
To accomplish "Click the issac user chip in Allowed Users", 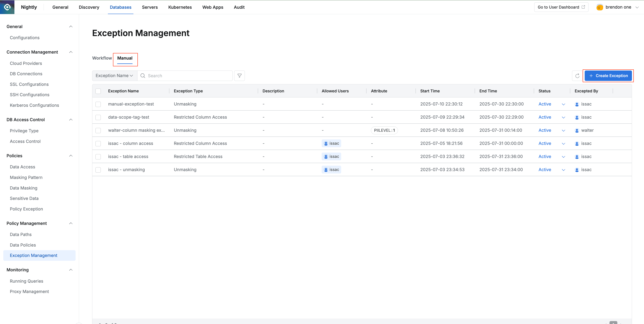I will tap(331, 143).
